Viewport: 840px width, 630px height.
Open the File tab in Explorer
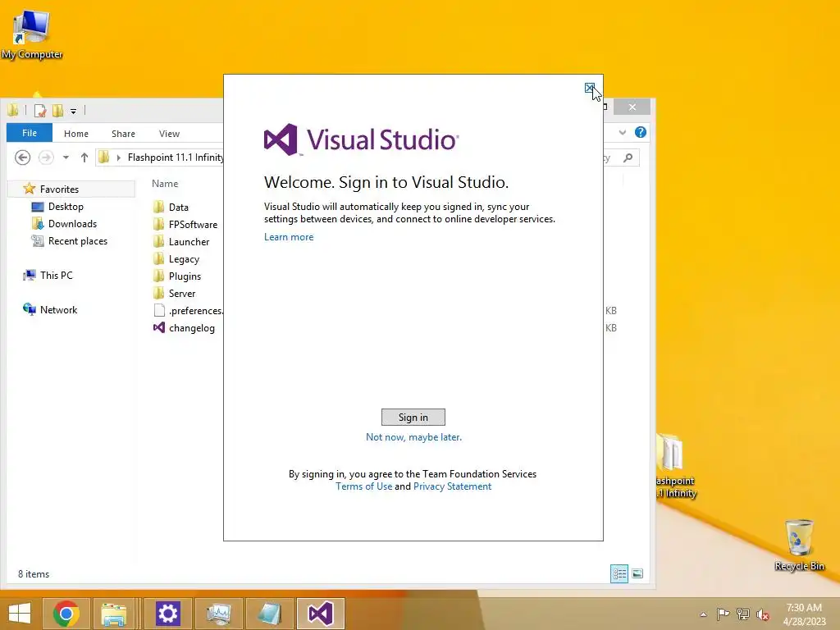(30, 133)
